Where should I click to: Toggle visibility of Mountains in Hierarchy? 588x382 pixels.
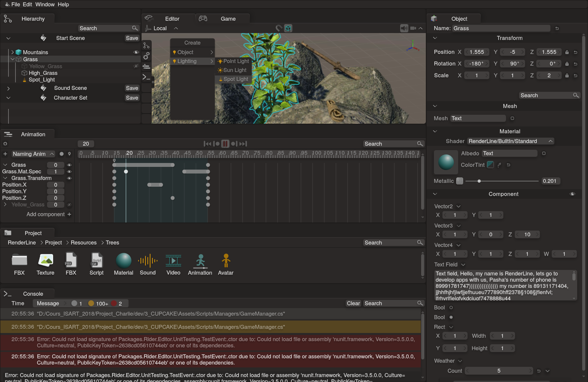136,52
